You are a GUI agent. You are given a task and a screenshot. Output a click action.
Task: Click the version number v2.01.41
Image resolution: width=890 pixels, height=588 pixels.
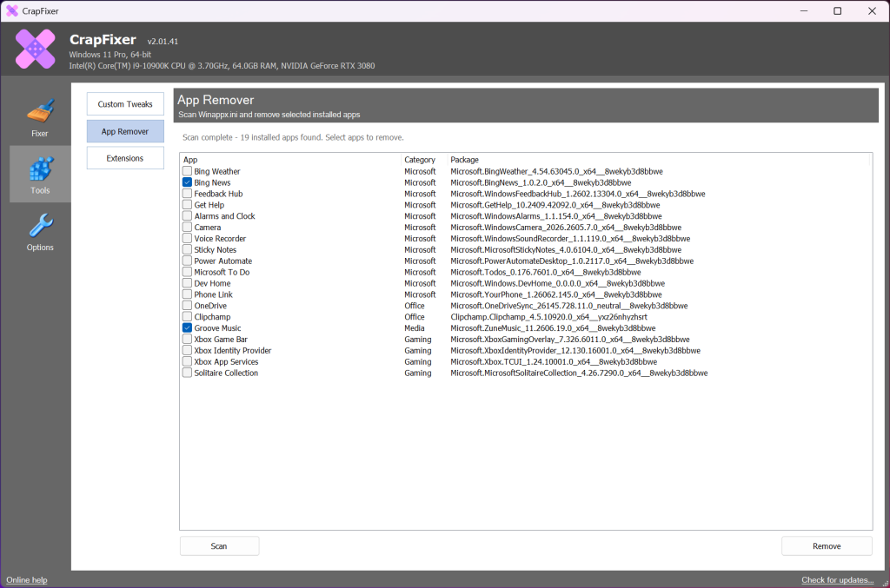point(163,42)
